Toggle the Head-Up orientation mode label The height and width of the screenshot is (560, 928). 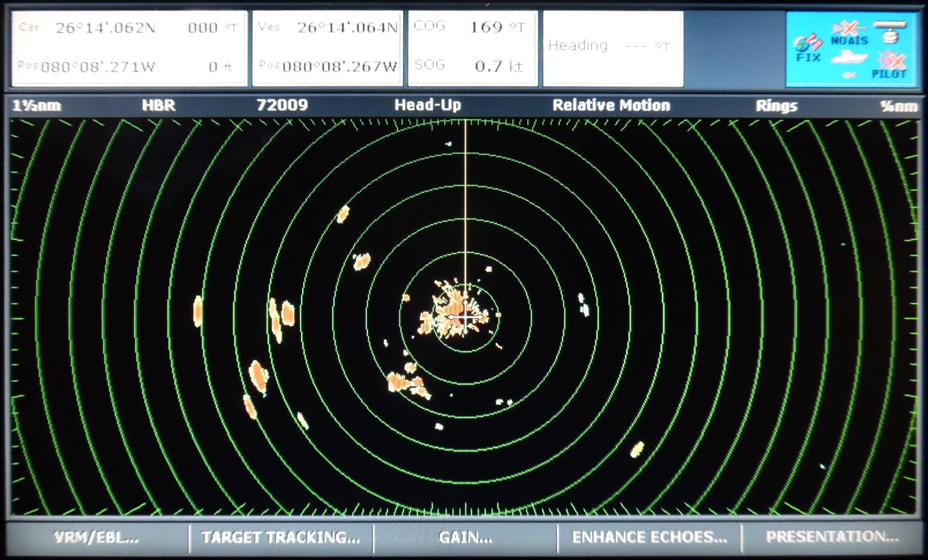coord(427,105)
